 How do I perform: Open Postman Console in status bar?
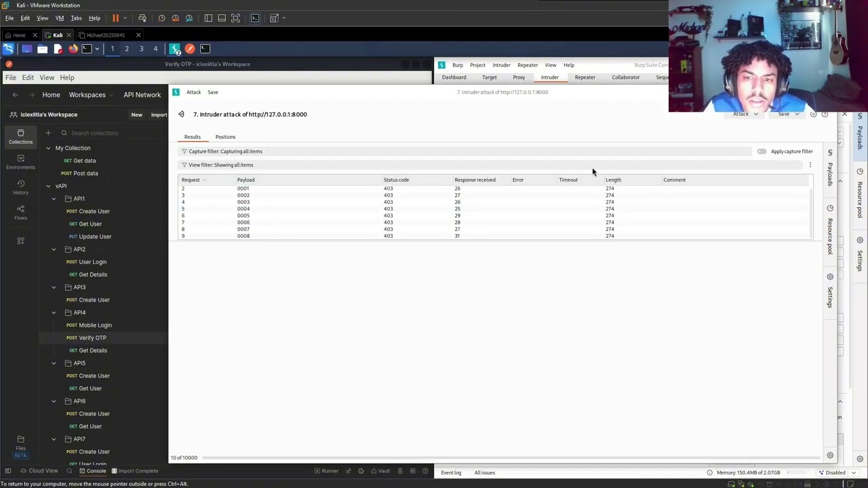pyautogui.click(x=92, y=471)
